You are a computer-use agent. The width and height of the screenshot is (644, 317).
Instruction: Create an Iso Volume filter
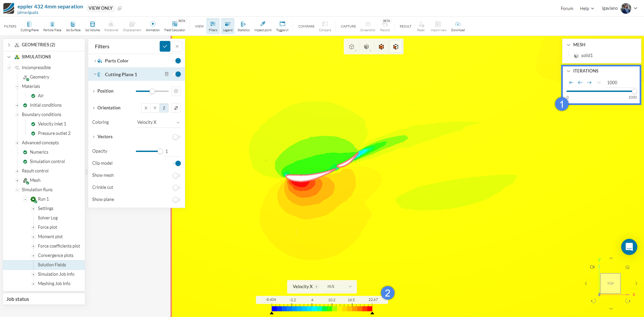[x=92, y=26]
